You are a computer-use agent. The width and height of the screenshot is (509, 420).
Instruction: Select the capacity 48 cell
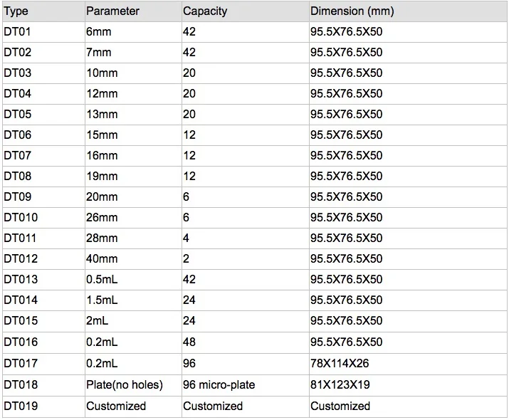pos(189,342)
